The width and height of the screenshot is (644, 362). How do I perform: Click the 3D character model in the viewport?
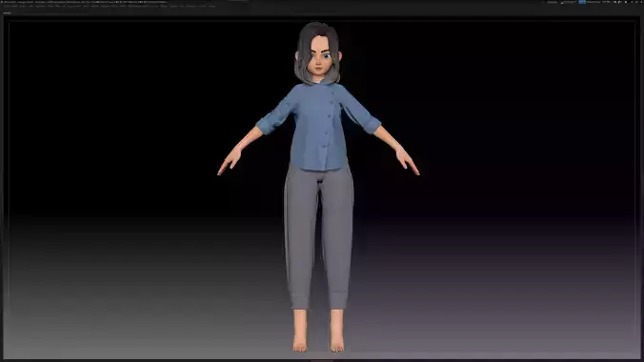click(x=318, y=187)
